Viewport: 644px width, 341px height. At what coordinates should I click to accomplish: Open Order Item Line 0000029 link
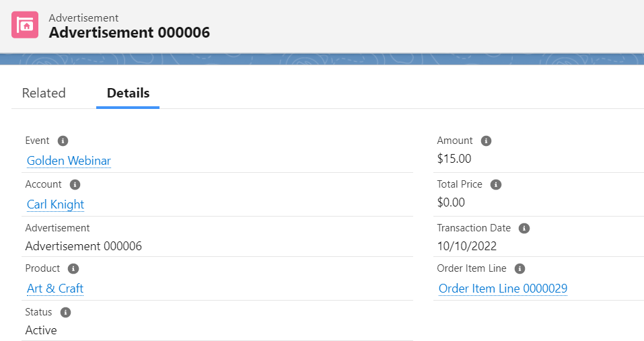tap(503, 289)
